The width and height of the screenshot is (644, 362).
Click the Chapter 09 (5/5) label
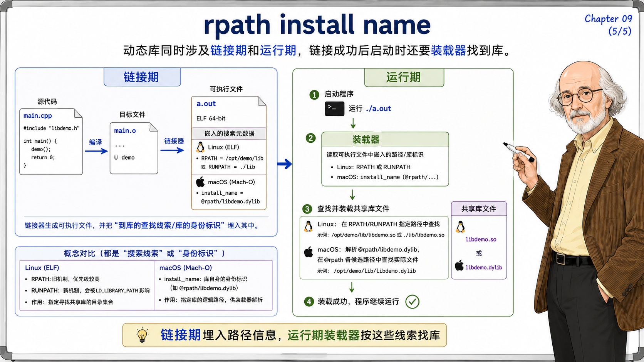pos(608,25)
